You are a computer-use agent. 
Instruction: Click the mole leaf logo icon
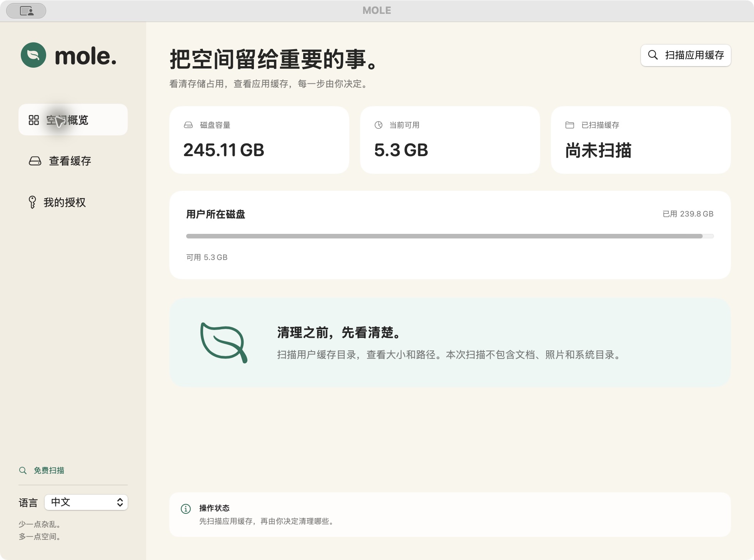(33, 55)
